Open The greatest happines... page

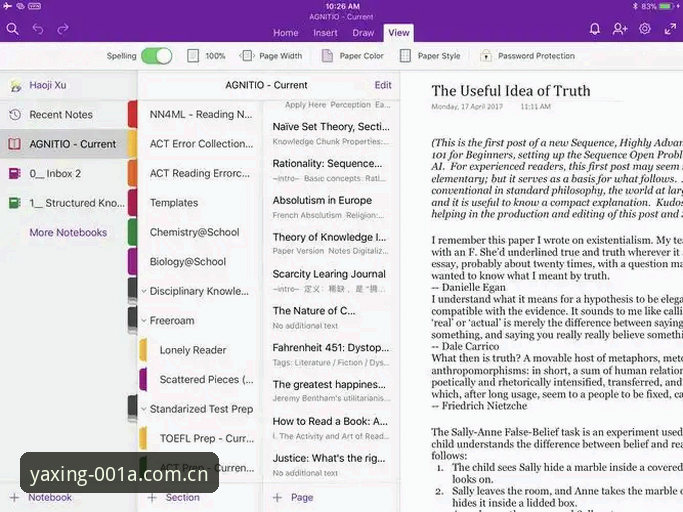coord(331,391)
